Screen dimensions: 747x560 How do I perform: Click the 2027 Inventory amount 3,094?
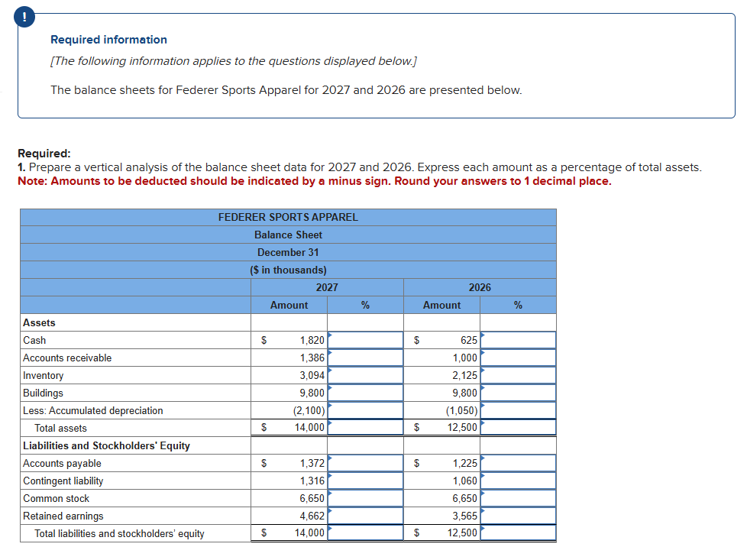[312, 376]
